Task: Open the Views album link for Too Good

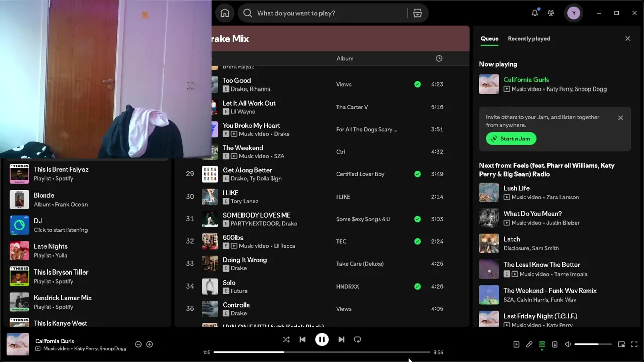Action: tap(344, 84)
